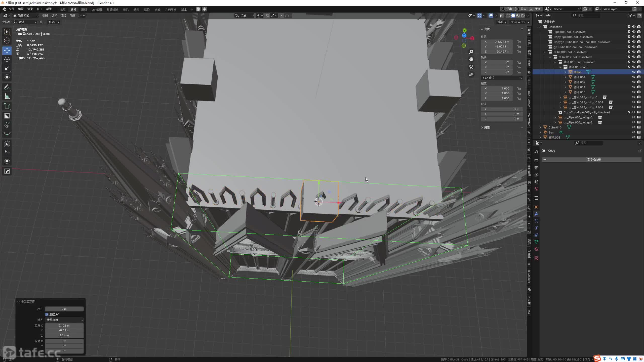Select the Rotate tool in the toolbar

7,59
